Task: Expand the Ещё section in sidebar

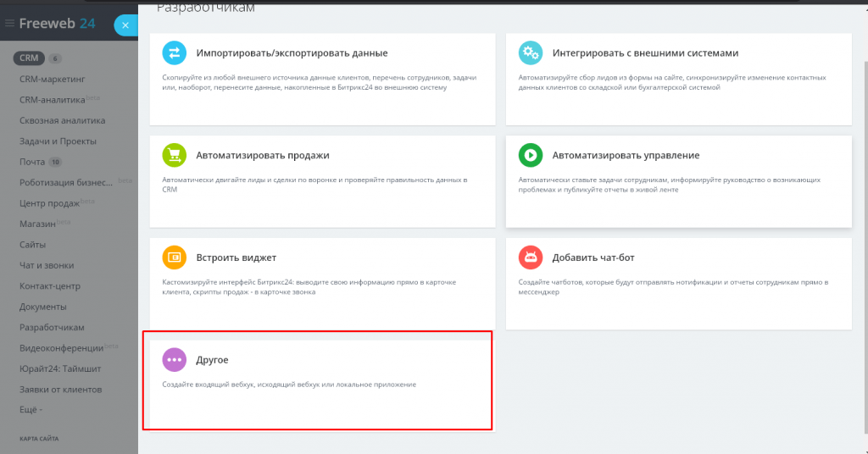Action: click(31, 410)
